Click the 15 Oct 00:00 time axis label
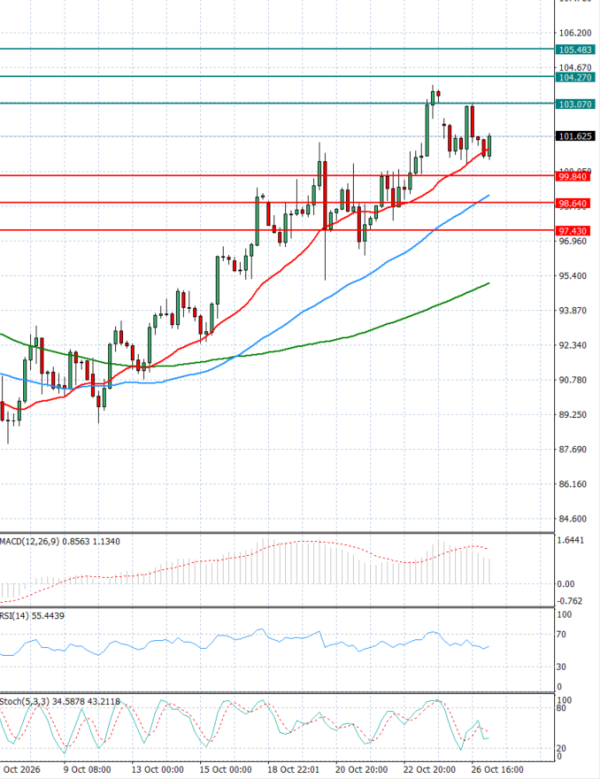The height and width of the screenshot is (779, 600). tap(225, 770)
